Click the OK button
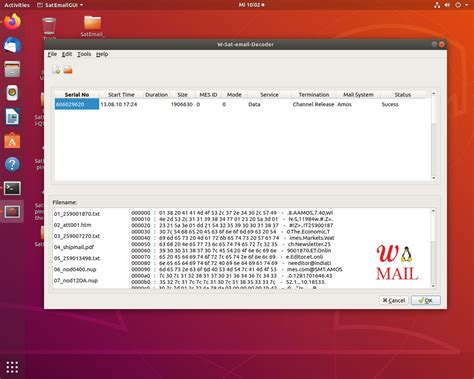 tap(426, 300)
